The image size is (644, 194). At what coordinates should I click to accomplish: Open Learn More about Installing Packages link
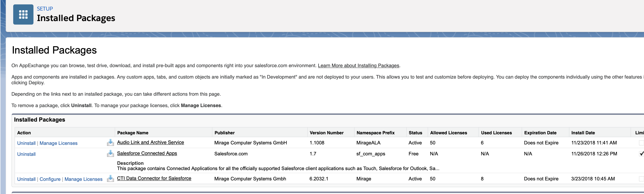[x=358, y=66]
